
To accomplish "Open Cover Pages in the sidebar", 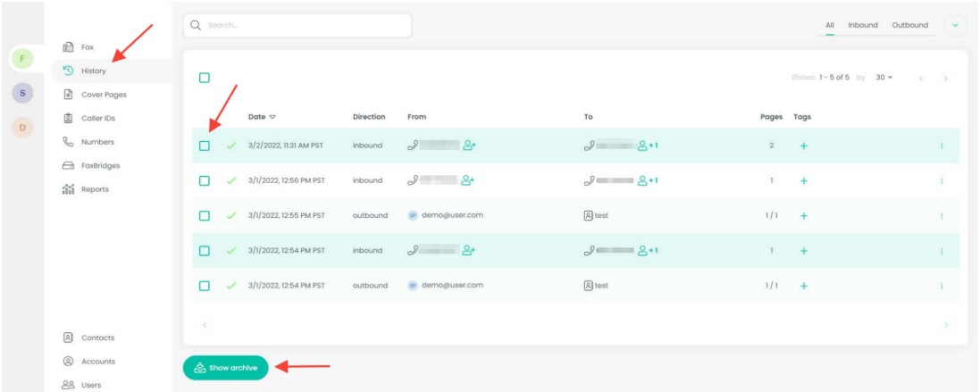I will 103,94.
